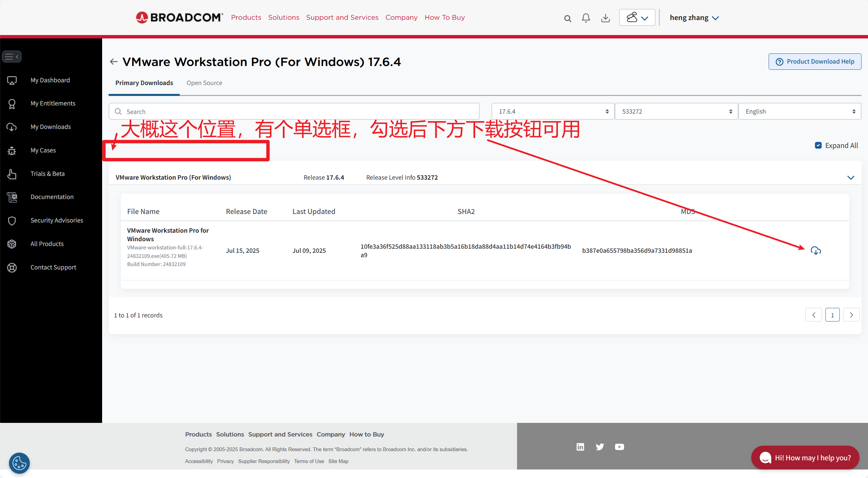Toggle the Expand All checkbox
Viewport: 868px width, 478px height.
818,146
